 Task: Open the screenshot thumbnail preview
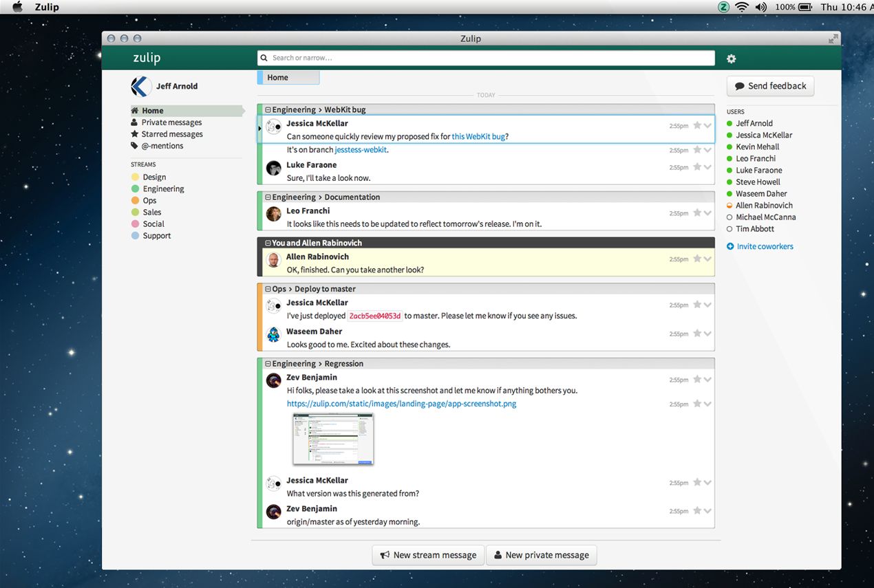click(x=333, y=439)
